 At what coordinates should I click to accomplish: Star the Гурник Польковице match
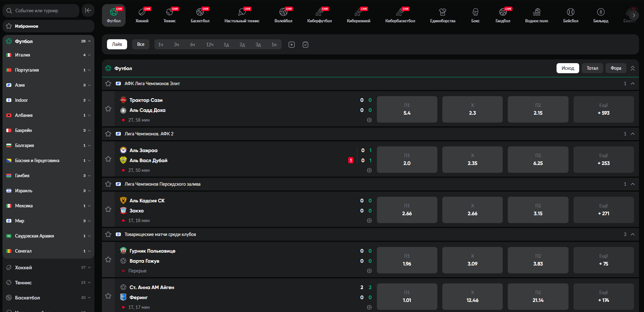tap(108, 260)
